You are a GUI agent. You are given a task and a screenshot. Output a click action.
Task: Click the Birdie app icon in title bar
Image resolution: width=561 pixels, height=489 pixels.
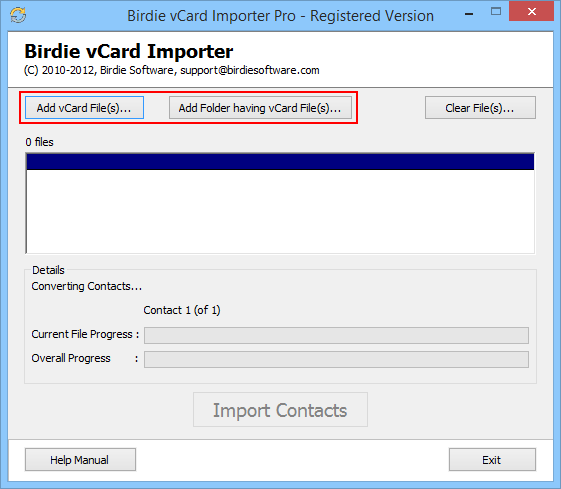(x=18, y=15)
